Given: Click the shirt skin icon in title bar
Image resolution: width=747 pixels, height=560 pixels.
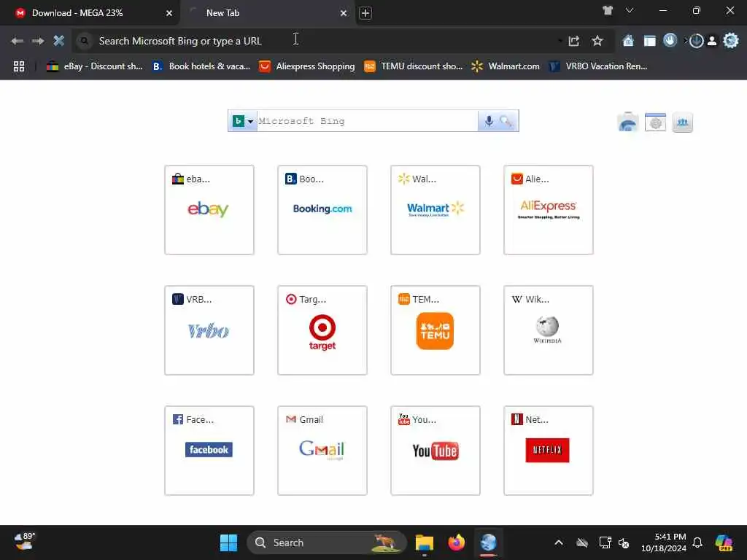Looking at the screenshot, I should (608, 10).
